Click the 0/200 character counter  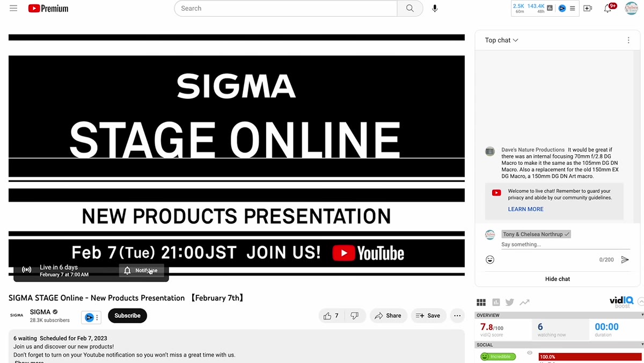click(x=606, y=260)
